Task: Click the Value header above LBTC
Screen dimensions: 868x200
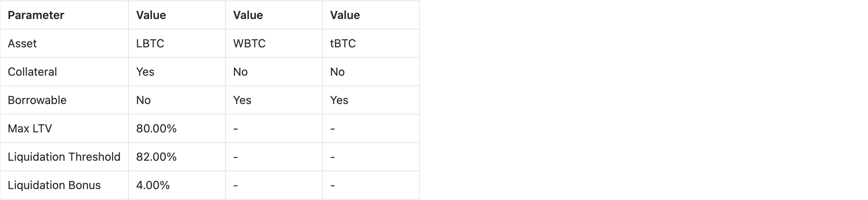Action: 151,15
